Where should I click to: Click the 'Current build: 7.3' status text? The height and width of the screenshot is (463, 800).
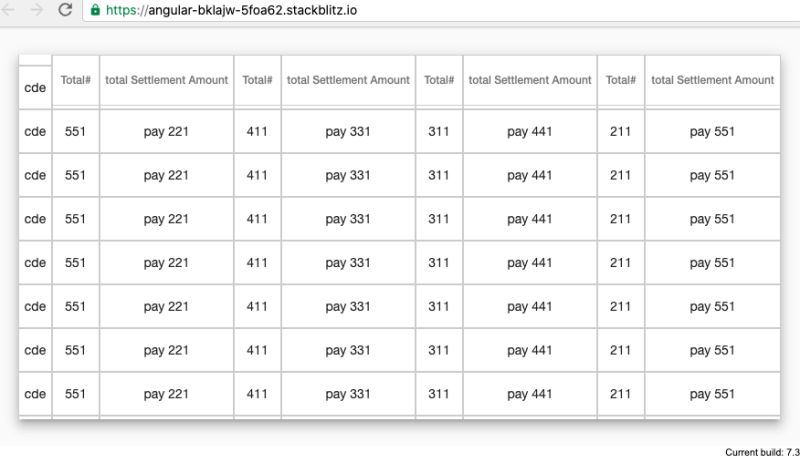(762, 452)
